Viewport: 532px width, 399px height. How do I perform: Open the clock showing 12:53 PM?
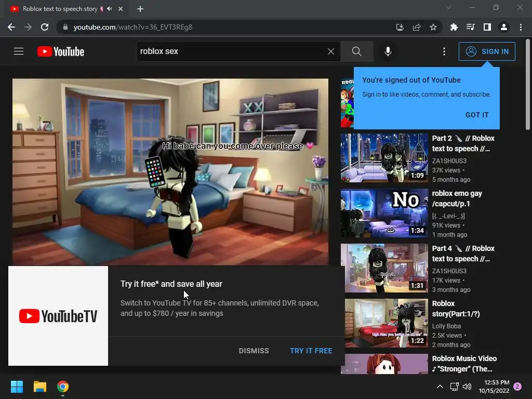pos(494,387)
